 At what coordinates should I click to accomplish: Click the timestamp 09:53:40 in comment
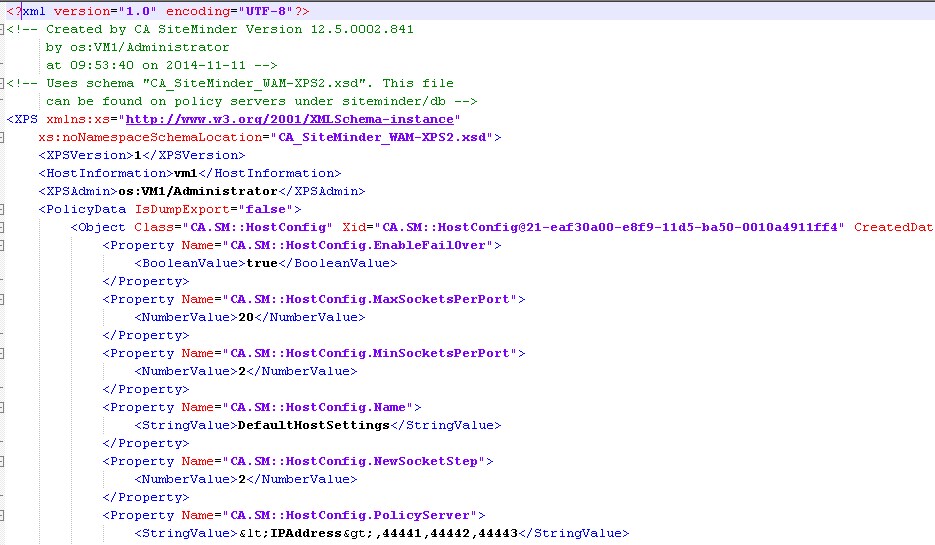click(101, 65)
